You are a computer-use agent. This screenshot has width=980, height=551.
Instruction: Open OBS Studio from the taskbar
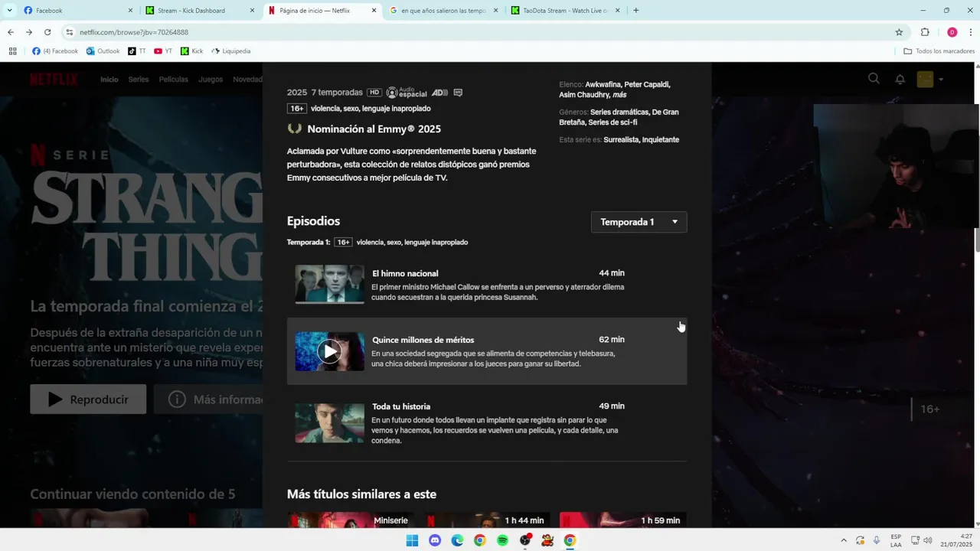pos(525,540)
